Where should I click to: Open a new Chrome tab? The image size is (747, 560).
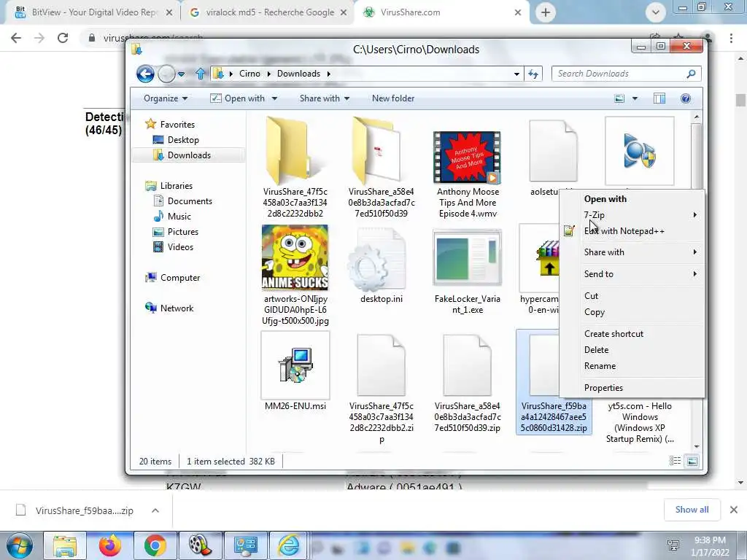pyautogui.click(x=546, y=12)
